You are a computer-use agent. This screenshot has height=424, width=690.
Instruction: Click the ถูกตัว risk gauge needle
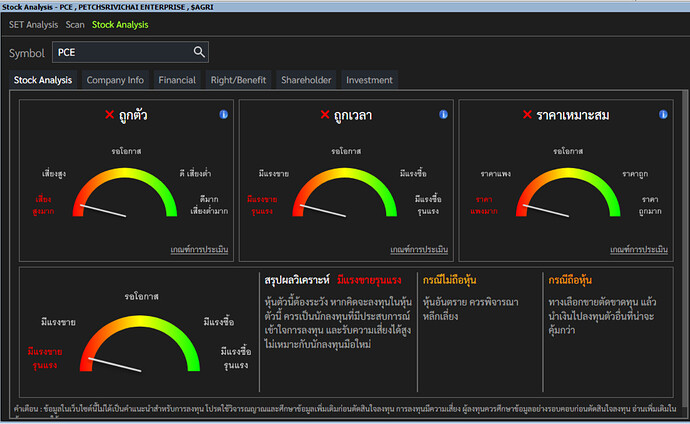tap(103, 211)
